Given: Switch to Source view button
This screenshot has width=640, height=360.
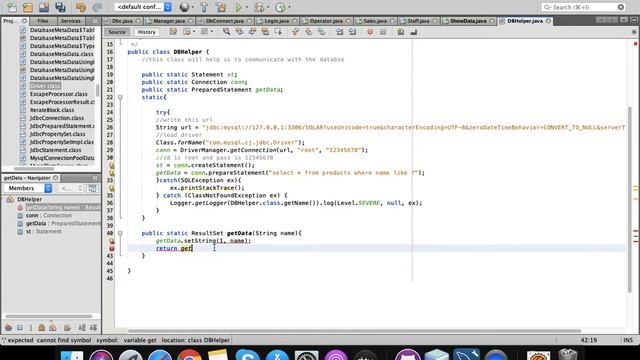Looking at the screenshot, I should 117,32.
